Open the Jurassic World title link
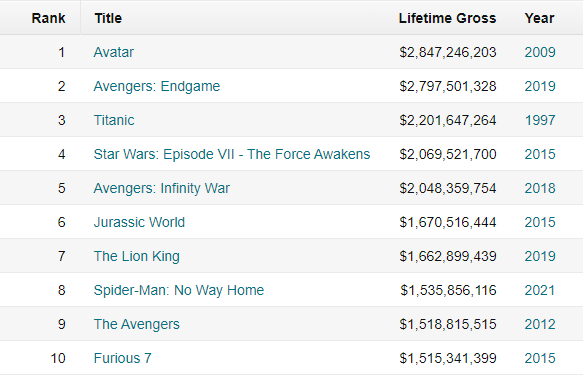Image resolution: width=583 pixels, height=375 pixels. [x=139, y=222]
